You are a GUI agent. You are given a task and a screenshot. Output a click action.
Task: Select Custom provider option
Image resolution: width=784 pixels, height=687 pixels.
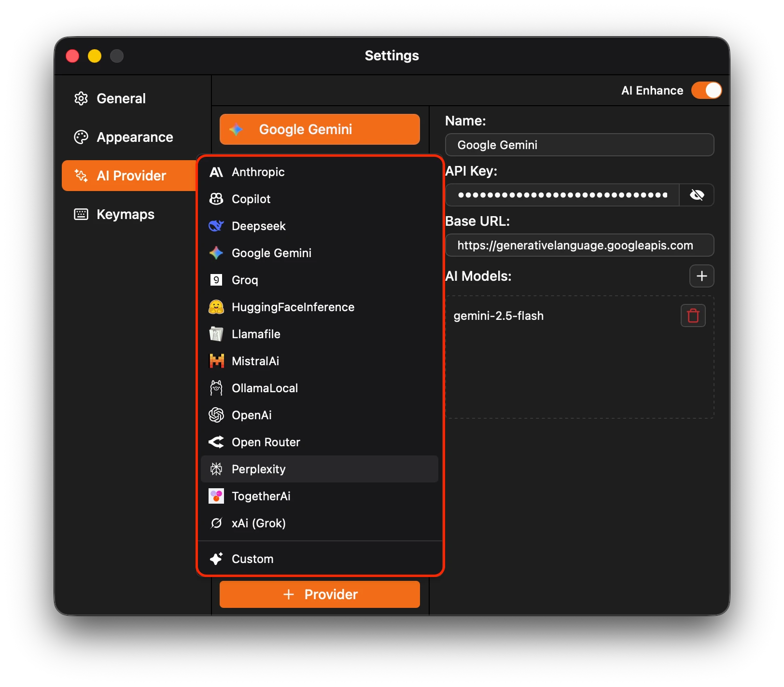[320, 559]
